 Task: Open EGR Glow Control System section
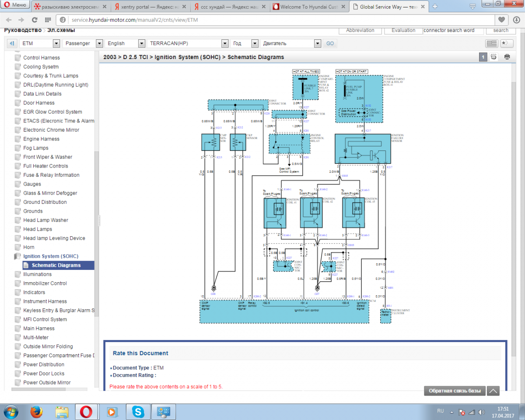[52, 112]
